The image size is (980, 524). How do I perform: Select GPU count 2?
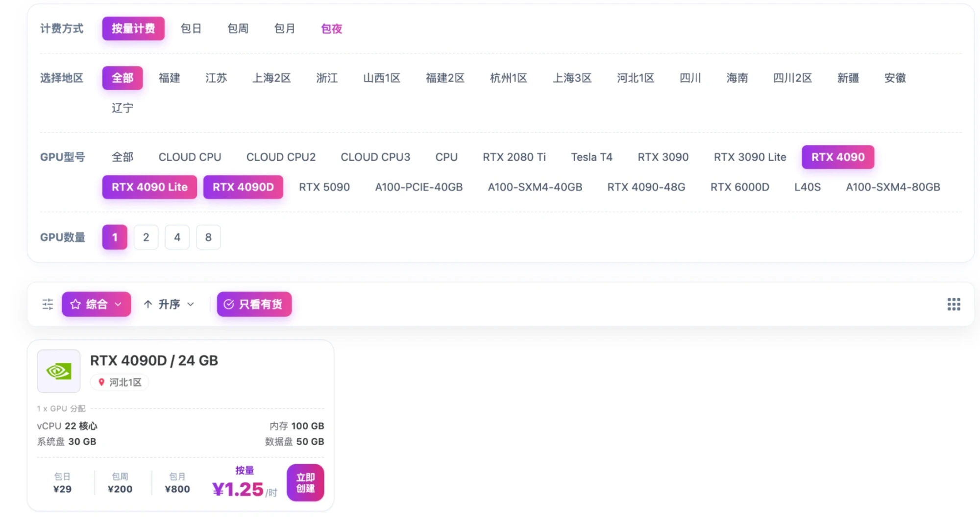146,237
